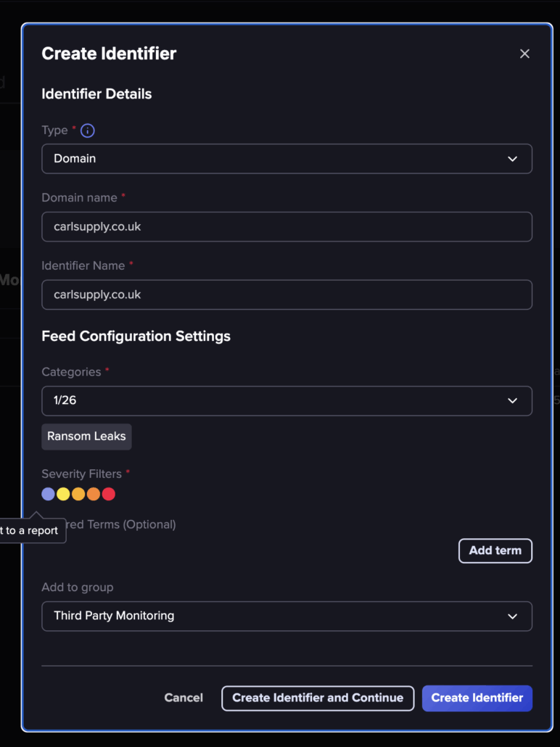Viewport: 560px width, 747px height.
Task: Toggle the yellow severity filter dot
Action: 63,494
